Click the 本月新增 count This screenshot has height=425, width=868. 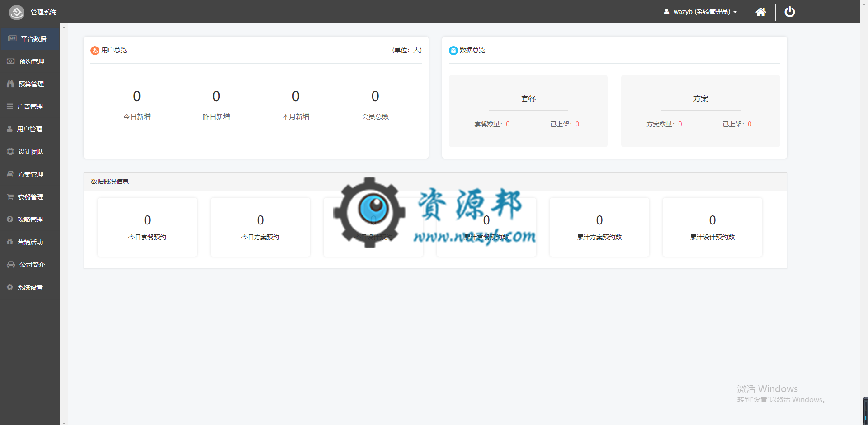point(296,96)
